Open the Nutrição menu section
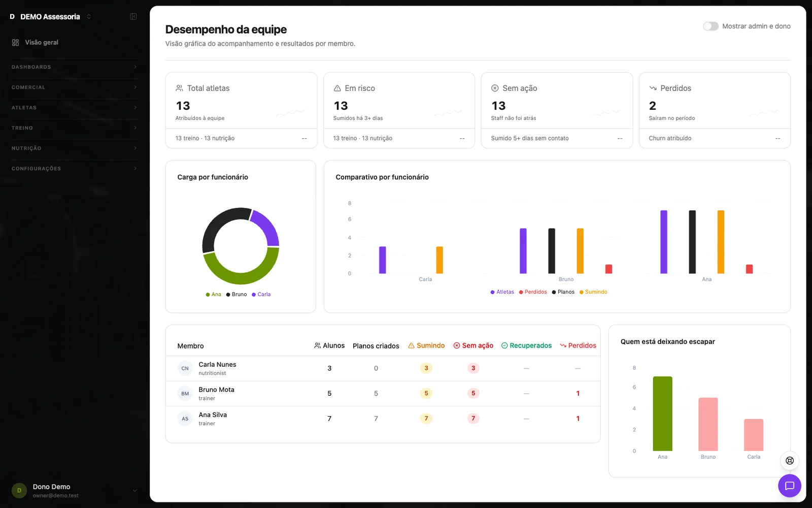 [75, 148]
